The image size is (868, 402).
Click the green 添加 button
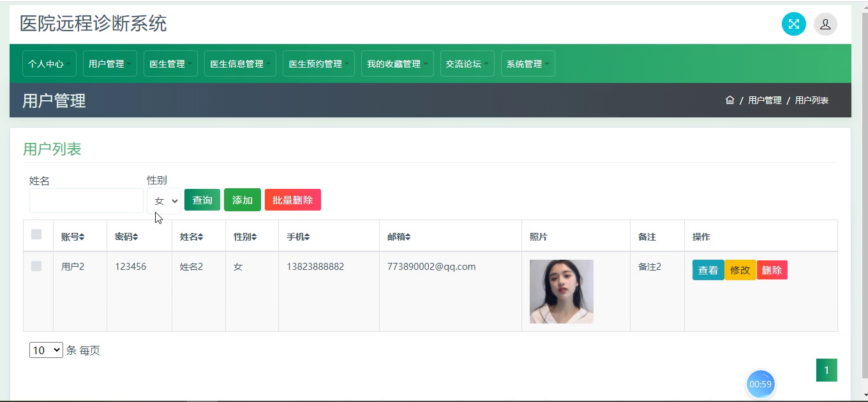click(x=243, y=200)
